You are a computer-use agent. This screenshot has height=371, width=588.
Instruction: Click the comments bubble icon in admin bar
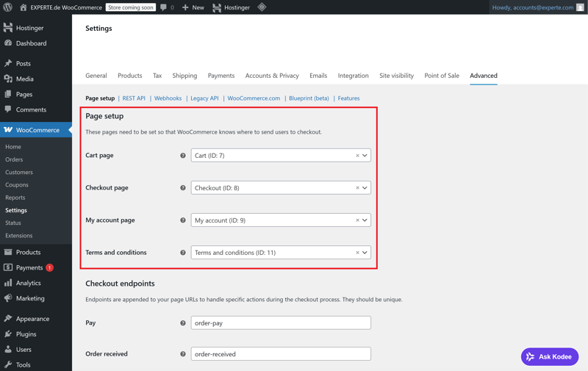[164, 7]
